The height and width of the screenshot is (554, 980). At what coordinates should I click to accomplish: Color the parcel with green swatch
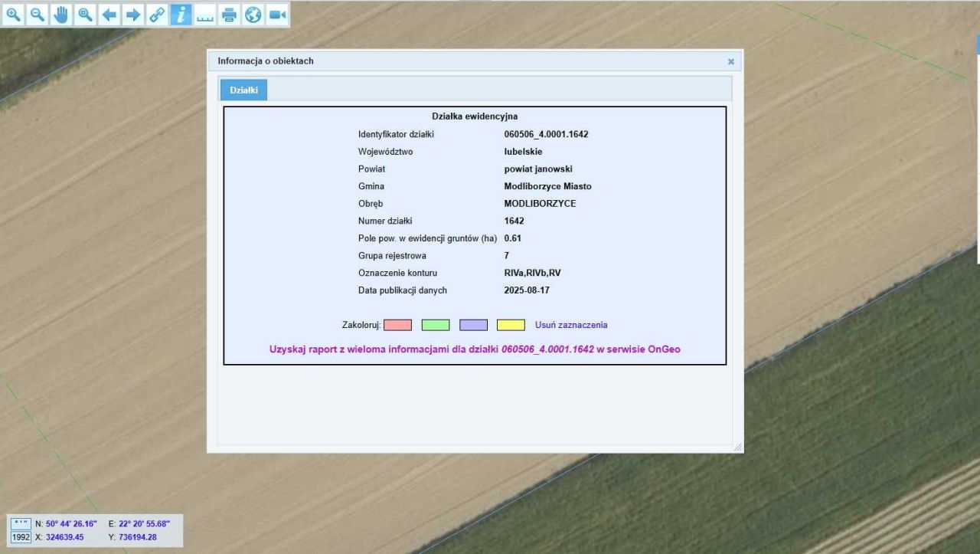point(435,325)
